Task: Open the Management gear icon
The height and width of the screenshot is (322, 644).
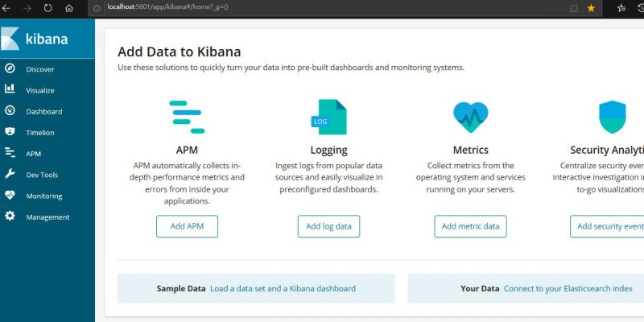Action: pyautogui.click(x=10, y=217)
